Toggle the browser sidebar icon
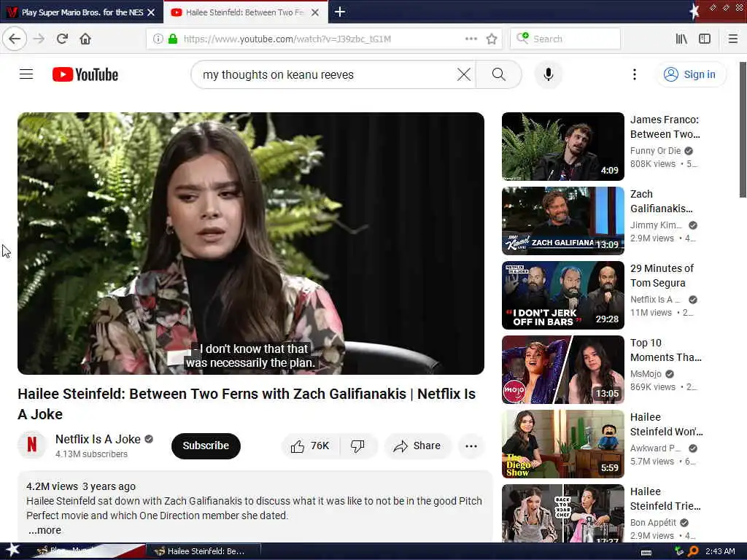Viewport: 747px width, 560px height. click(705, 39)
